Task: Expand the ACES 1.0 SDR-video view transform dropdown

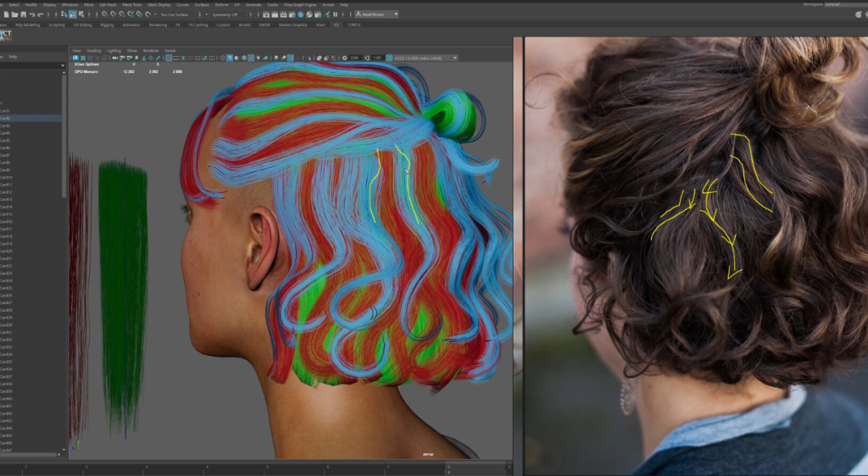Action: pos(424,58)
